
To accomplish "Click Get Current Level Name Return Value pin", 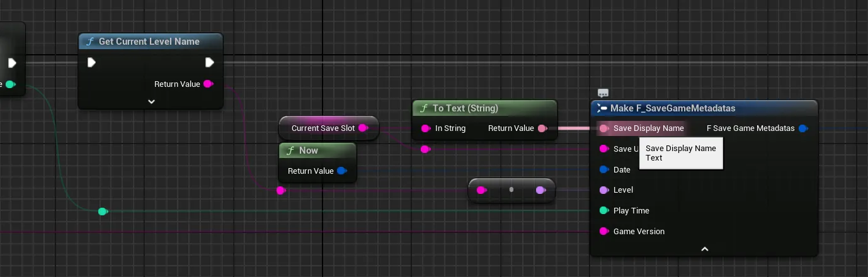I will (x=208, y=84).
